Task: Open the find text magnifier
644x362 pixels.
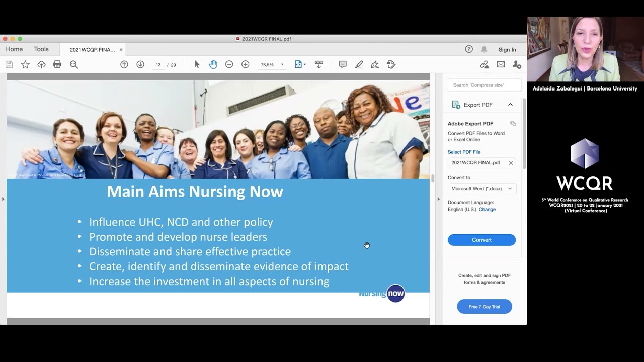Action: point(74,64)
